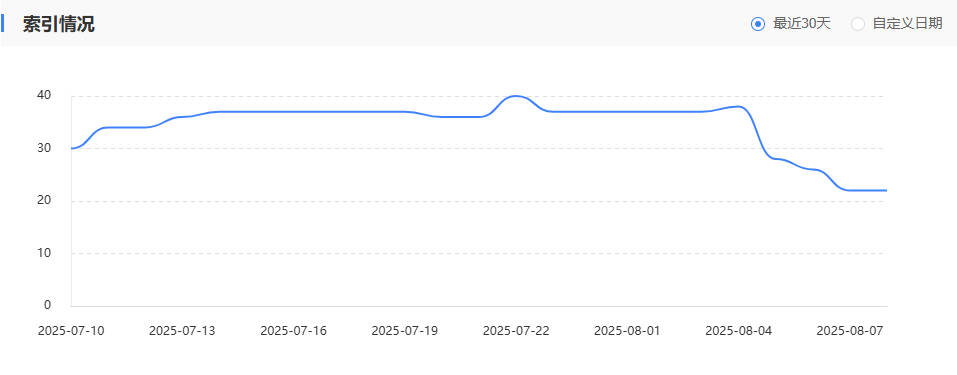
Task: Click the y-axis value 30
Action: pos(43,148)
